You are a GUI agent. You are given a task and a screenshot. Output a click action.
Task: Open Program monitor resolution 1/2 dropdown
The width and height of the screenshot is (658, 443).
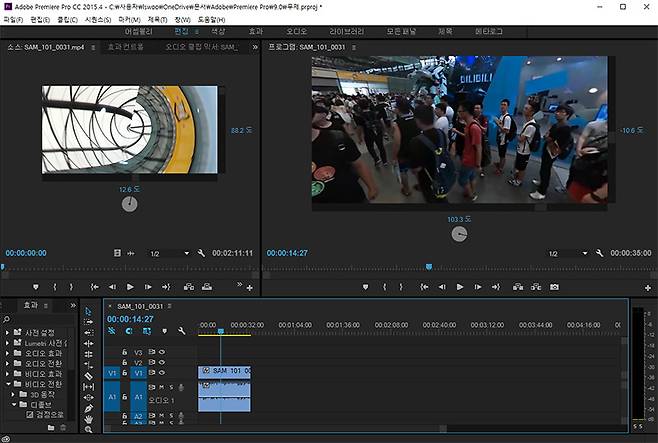click(566, 254)
